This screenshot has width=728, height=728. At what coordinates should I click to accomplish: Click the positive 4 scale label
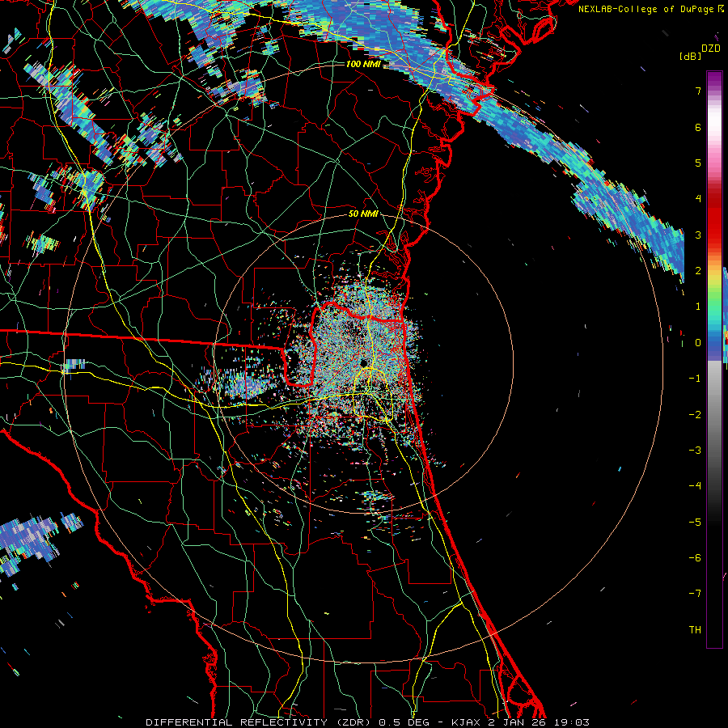pos(698,199)
